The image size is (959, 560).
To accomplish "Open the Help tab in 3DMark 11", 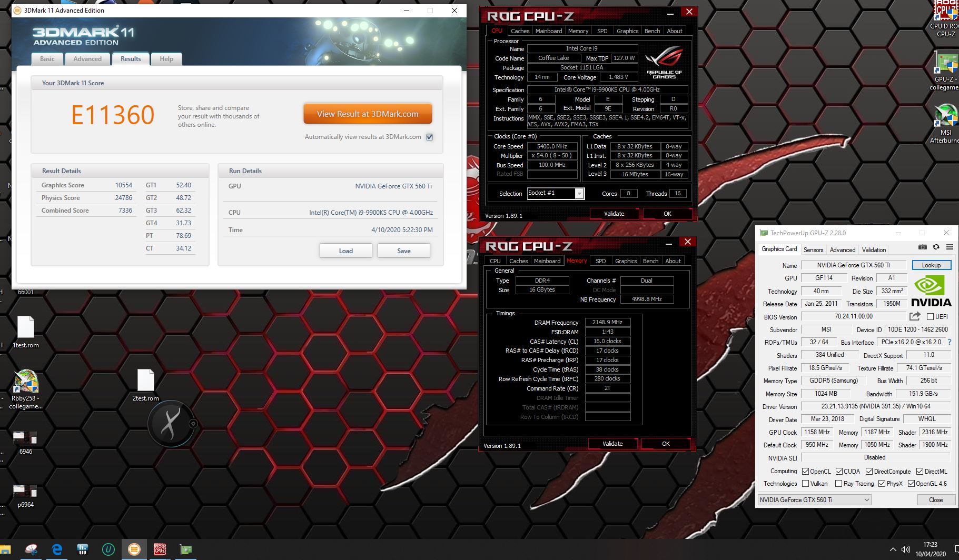I will pos(166,59).
